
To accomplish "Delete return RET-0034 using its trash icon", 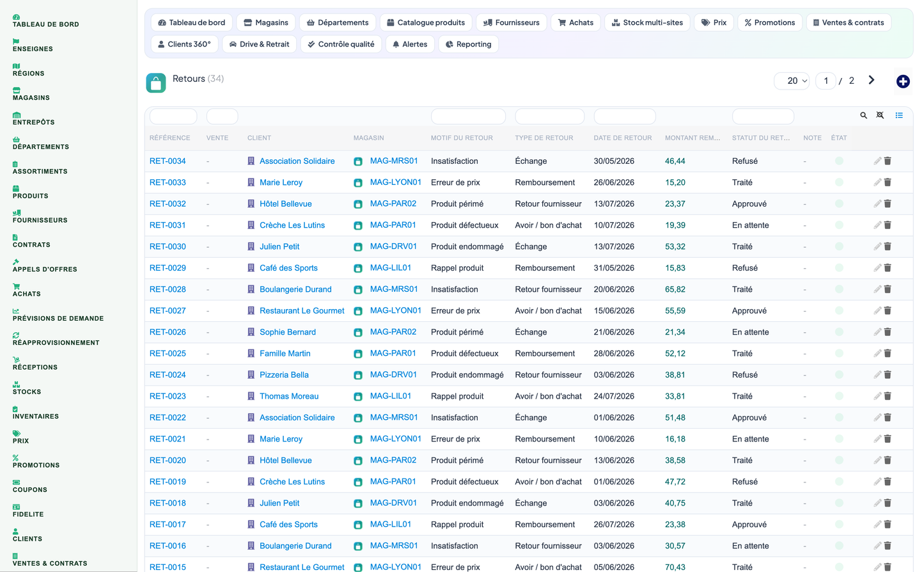I will 888,161.
